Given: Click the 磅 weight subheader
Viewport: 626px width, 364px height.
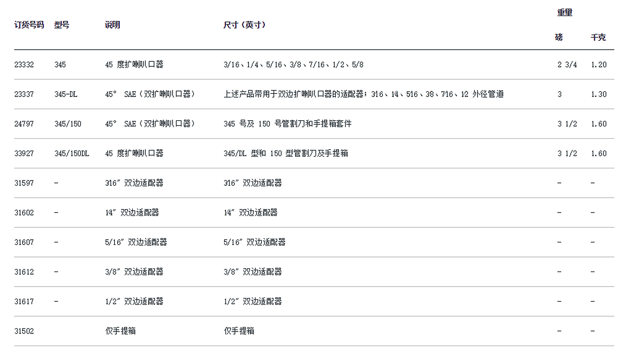Looking at the screenshot, I should [559, 37].
